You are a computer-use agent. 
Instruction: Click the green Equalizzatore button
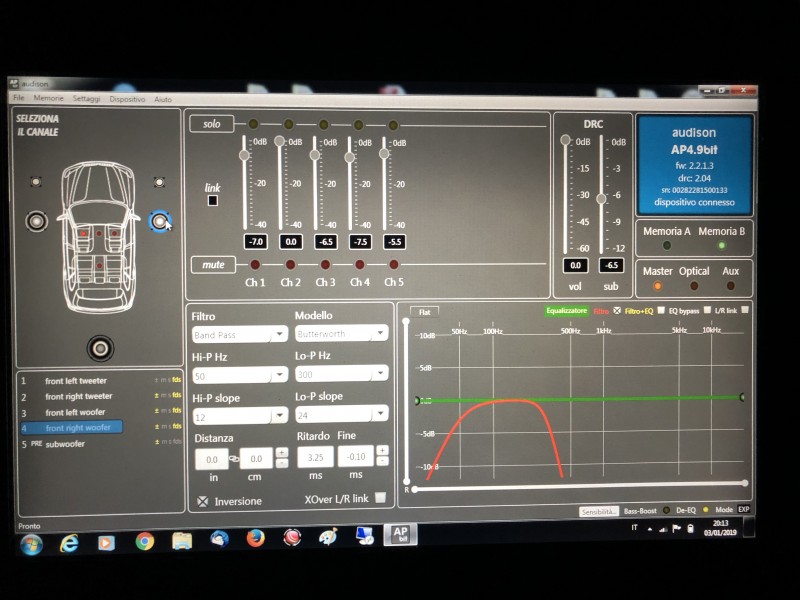point(566,311)
